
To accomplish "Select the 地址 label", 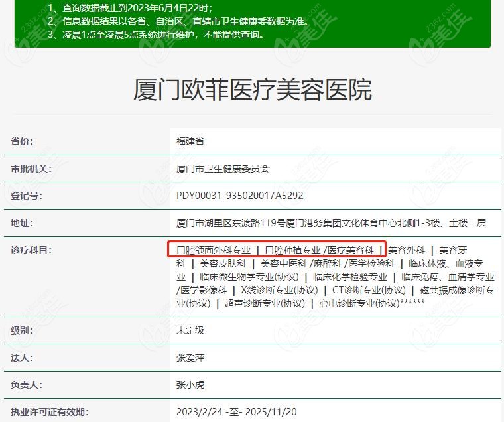I will [x=22, y=223].
